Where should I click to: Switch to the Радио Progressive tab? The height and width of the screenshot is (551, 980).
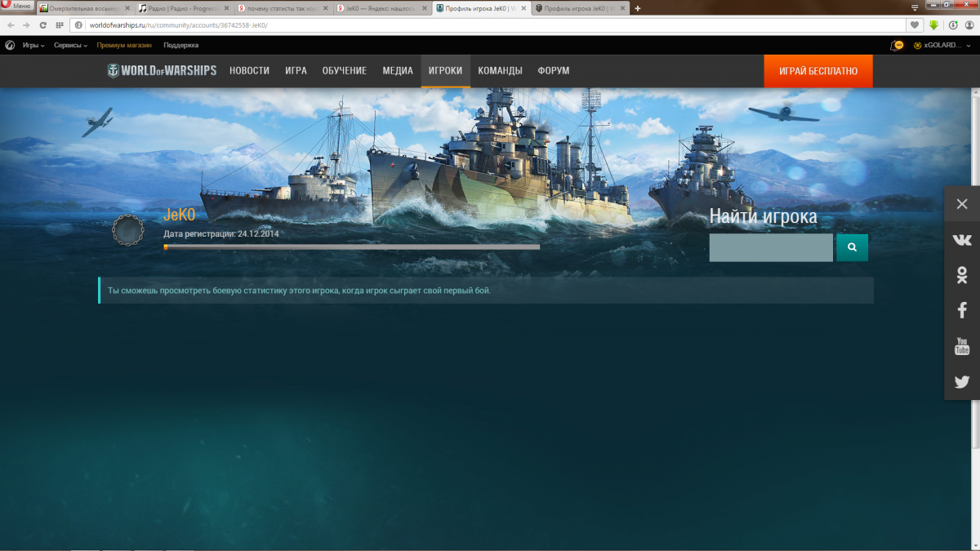[x=184, y=8]
